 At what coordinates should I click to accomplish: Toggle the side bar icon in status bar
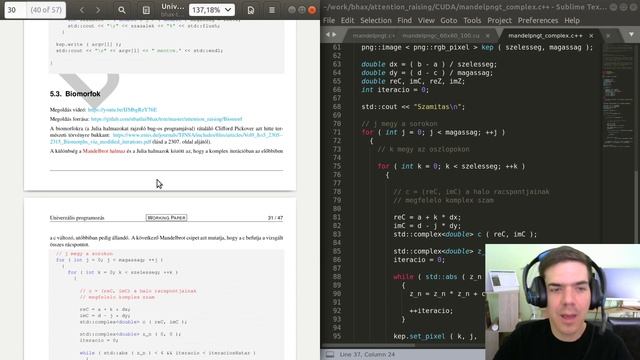(329, 354)
